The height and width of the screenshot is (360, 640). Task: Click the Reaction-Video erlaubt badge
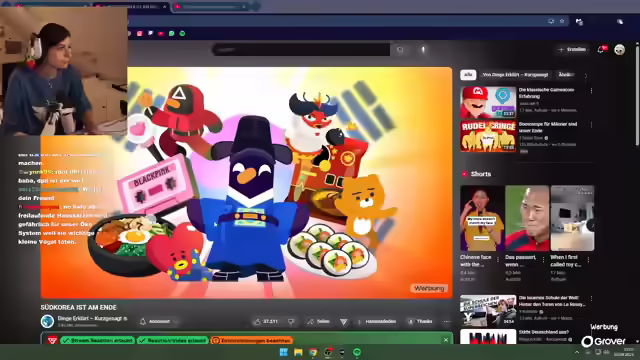point(172,340)
